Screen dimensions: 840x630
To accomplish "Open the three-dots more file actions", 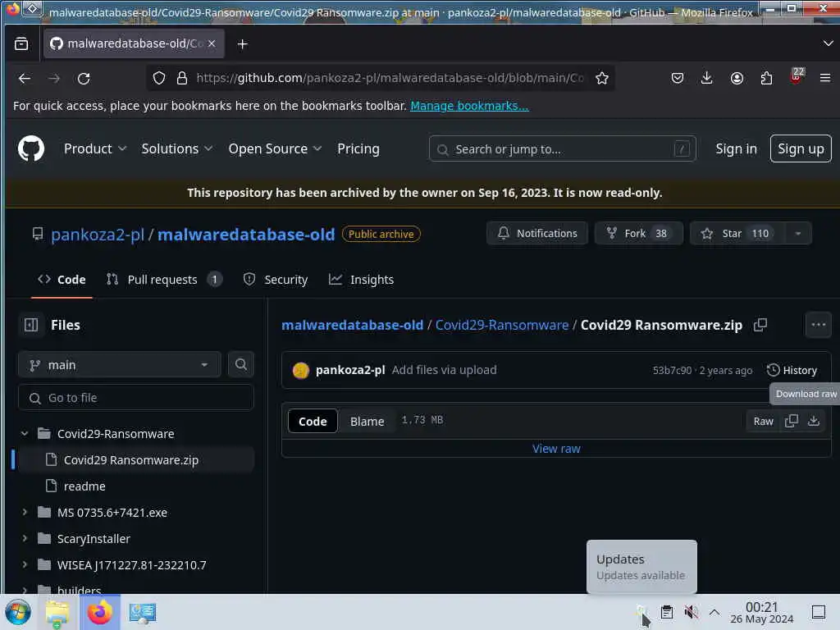I will point(818,325).
